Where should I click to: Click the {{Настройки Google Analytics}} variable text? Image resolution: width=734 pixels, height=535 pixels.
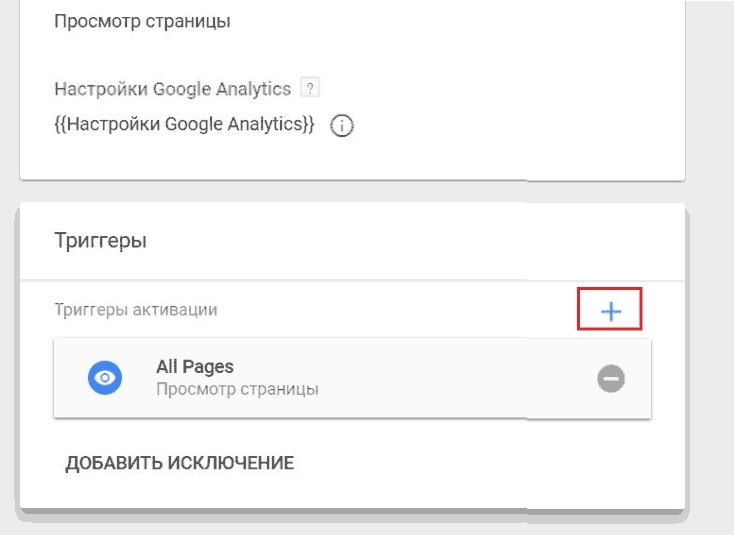coord(184,125)
